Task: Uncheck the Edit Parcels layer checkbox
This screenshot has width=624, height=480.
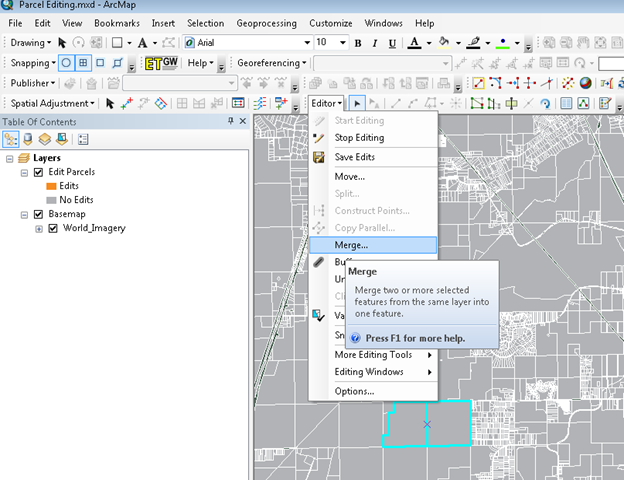Action: (x=39, y=172)
